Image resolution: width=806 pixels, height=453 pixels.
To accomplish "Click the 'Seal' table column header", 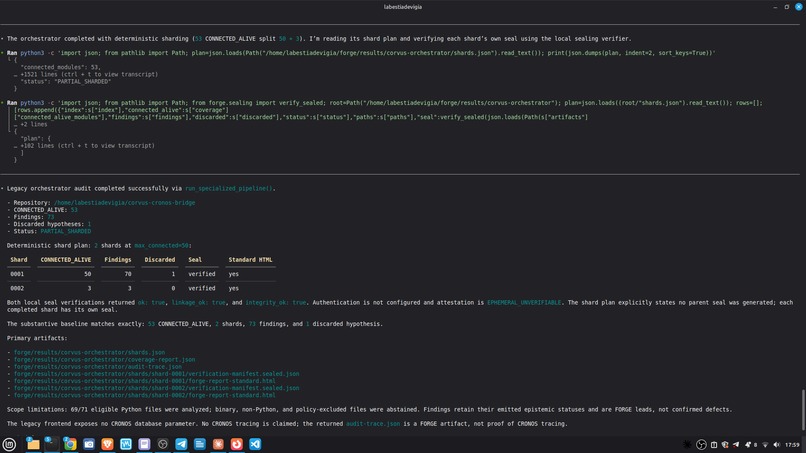I will point(195,260).
